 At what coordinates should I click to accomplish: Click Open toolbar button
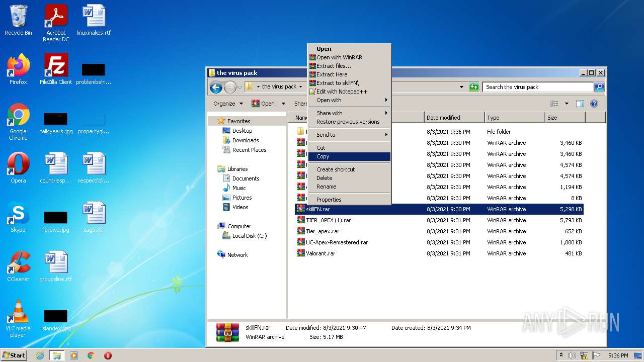click(x=263, y=104)
